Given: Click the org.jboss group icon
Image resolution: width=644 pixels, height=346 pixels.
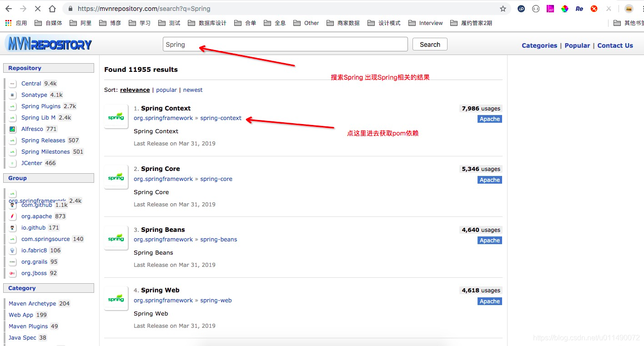Looking at the screenshot, I should click(13, 273).
